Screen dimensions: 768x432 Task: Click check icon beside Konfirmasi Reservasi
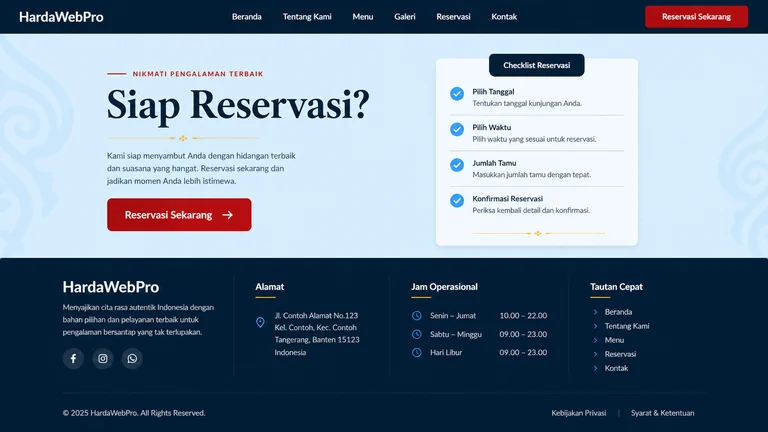point(457,200)
